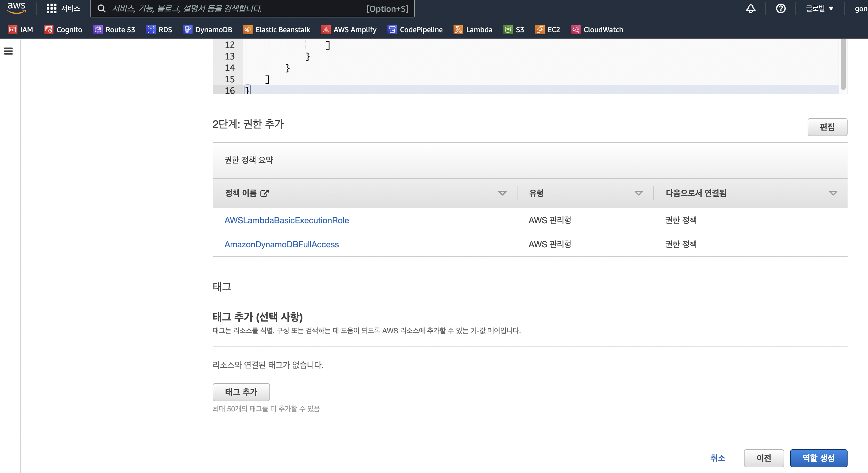Click the notifications bell icon
Viewport: 868px width, 473px height.
click(750, 8)
